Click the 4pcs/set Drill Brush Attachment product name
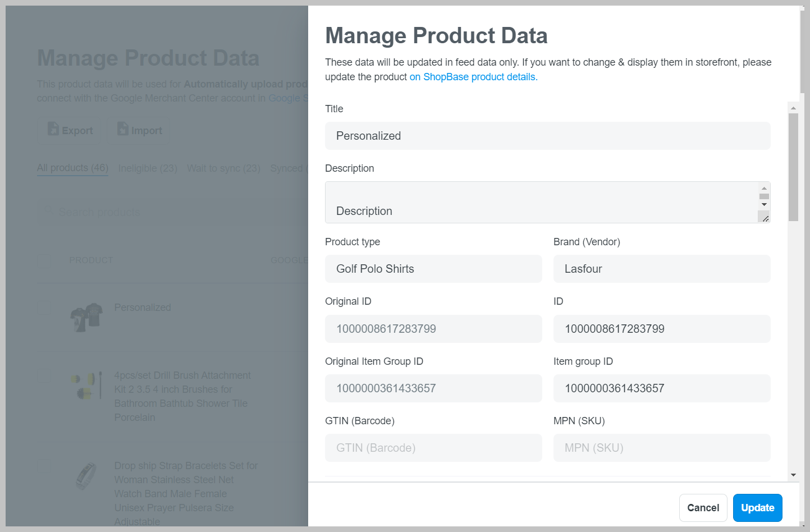 point(182,396)
